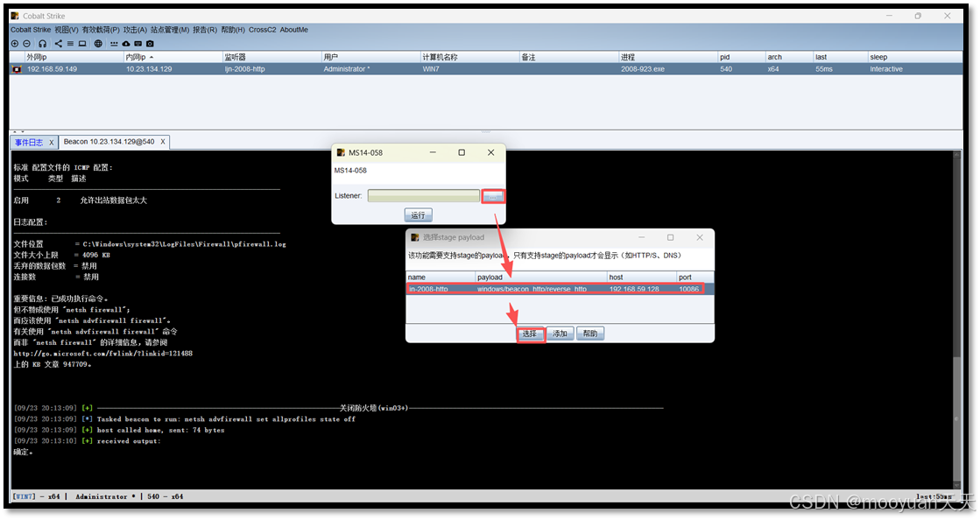This screenshot has height=520, width=980.
Task: Switch to Beacon 10.23.134.129@540 tab
Action: tap(109, 142)
